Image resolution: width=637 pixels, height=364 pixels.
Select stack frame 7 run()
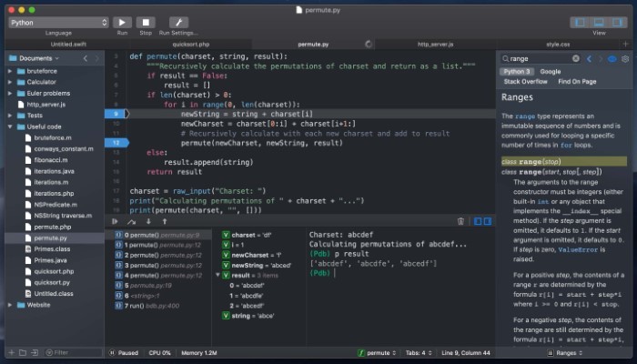(158, 306)
